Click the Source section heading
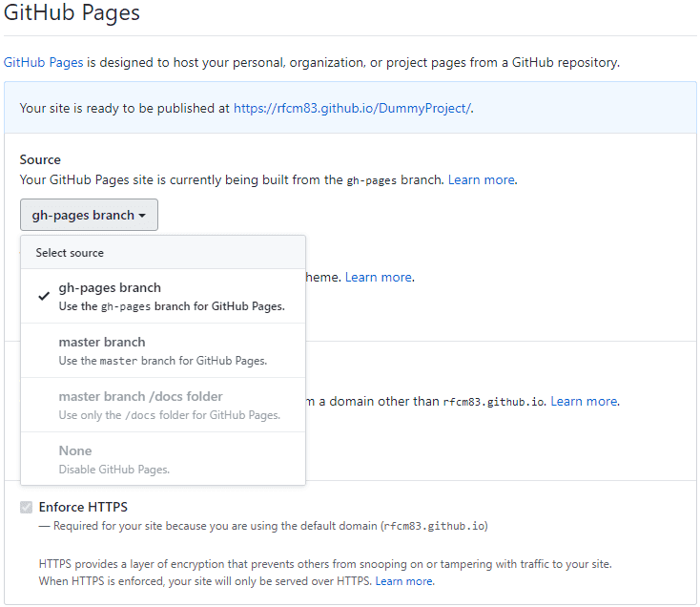 coord(40,159)
